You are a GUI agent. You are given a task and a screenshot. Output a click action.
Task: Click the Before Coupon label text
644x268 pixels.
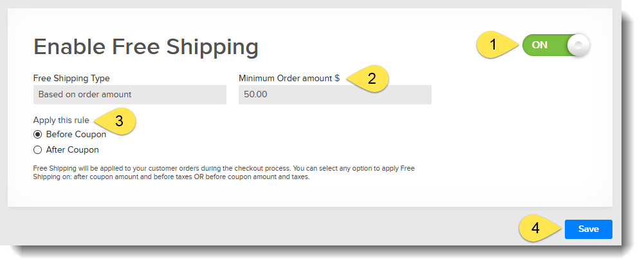[x=76, y=134]
